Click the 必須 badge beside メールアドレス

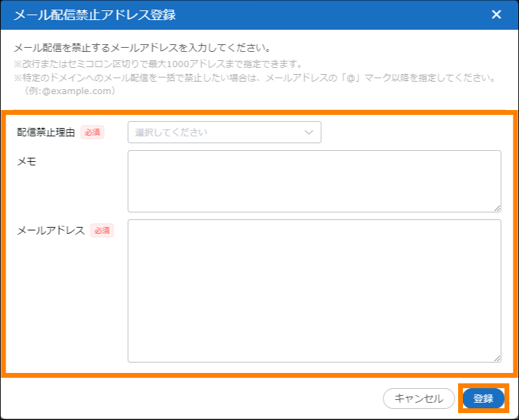coord(102,230)
